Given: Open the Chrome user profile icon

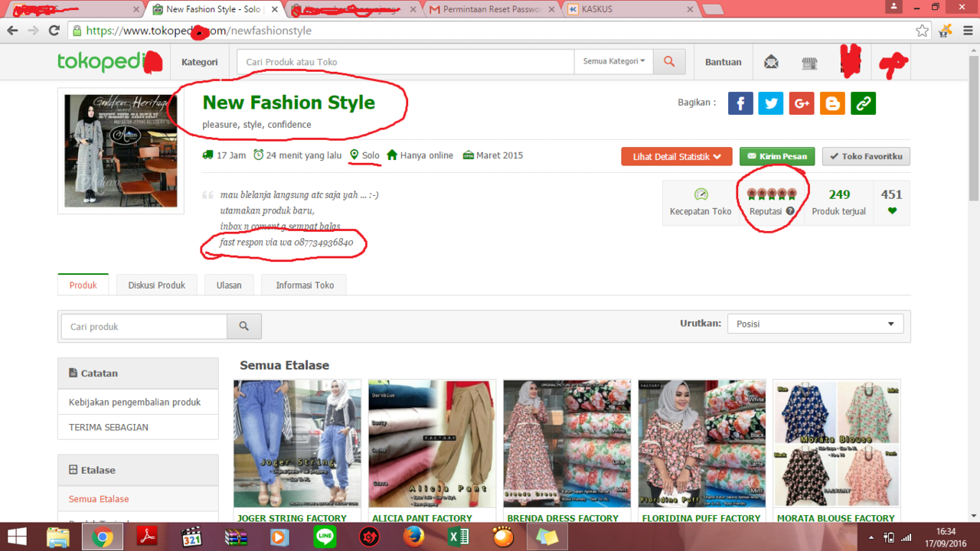Looking at the screenshot, I should point(893,7).
